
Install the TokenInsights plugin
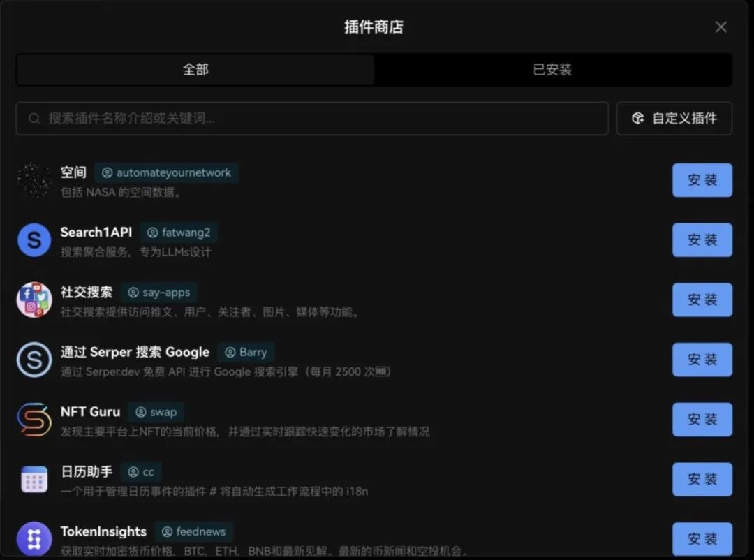702,539
